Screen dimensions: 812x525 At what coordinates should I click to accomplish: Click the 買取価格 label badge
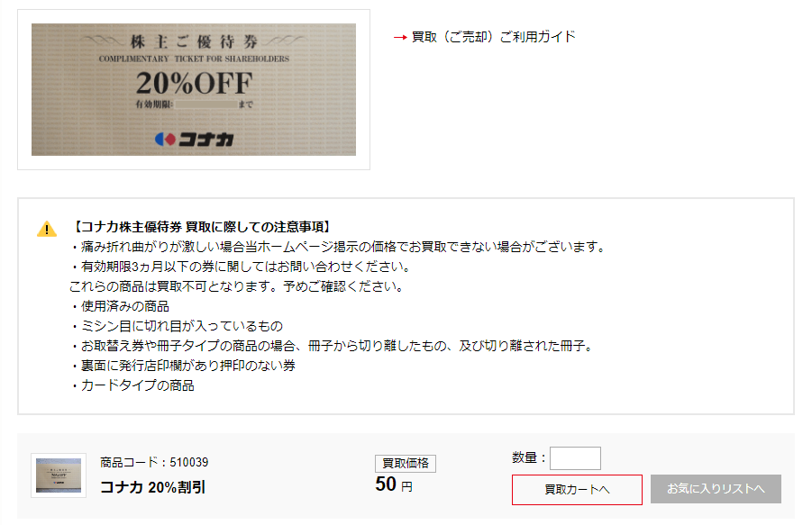coord(406,464)
